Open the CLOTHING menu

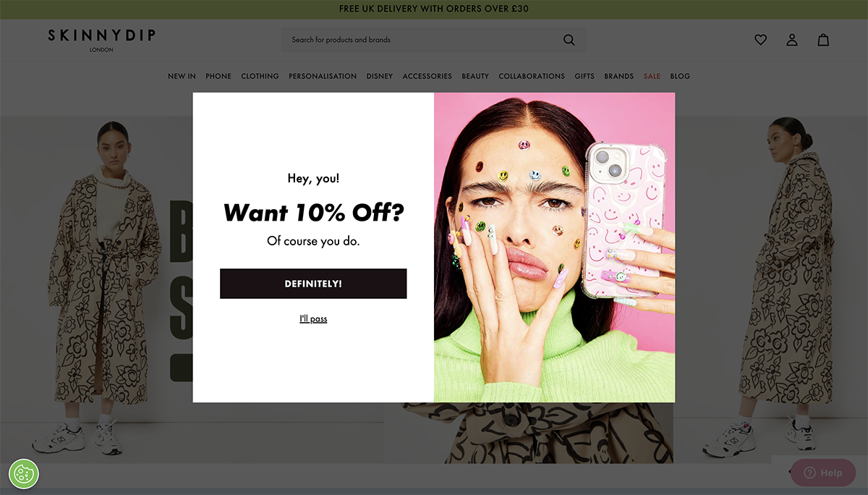[x=260, y=76]
